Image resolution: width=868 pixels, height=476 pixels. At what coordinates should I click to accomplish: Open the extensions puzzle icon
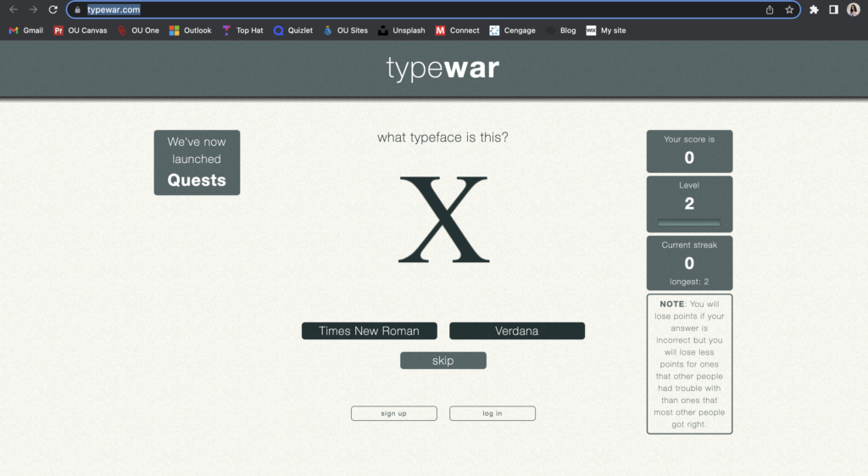click(x=814, y=9)
